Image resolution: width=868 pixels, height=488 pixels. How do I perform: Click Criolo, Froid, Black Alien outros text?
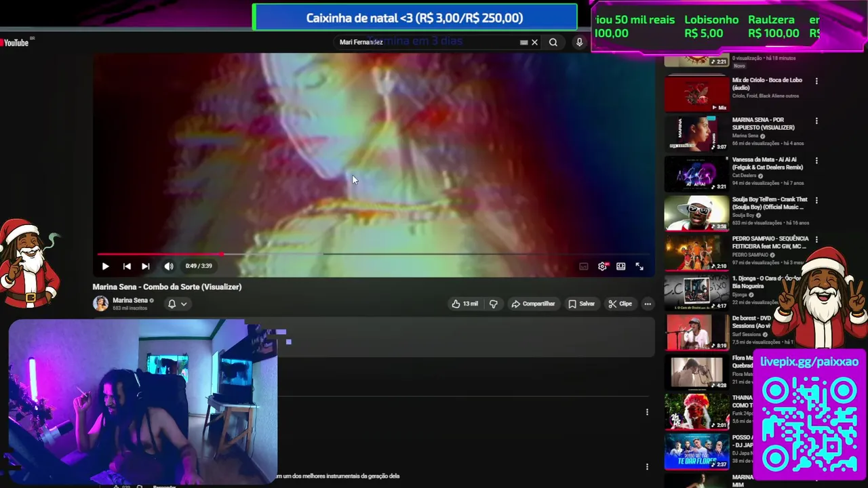(766, 96)
